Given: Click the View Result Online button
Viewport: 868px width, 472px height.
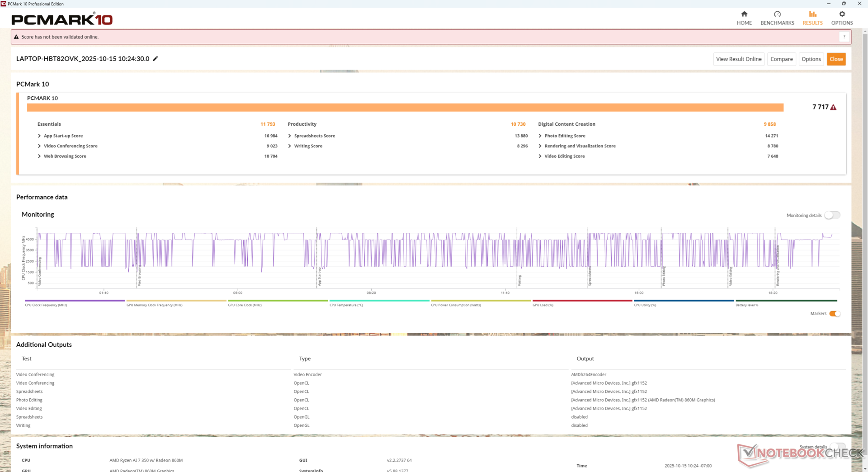Looking at the screenshot, I should [739, 59].
